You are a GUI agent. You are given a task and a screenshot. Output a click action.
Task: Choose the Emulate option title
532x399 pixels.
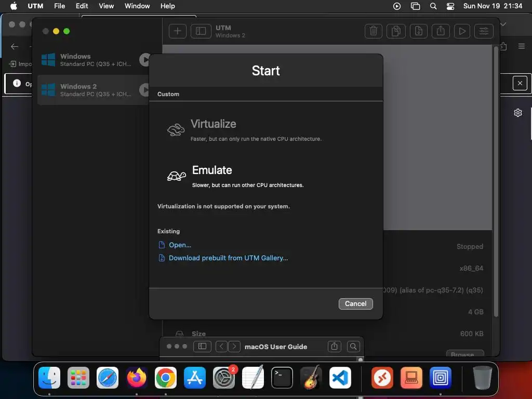coord(212,170)
